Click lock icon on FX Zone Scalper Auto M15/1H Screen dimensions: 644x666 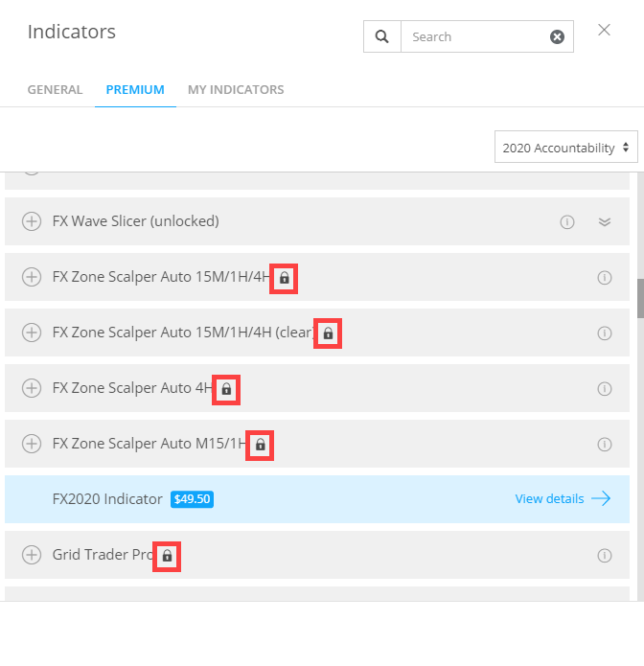[x=260, y=446]
